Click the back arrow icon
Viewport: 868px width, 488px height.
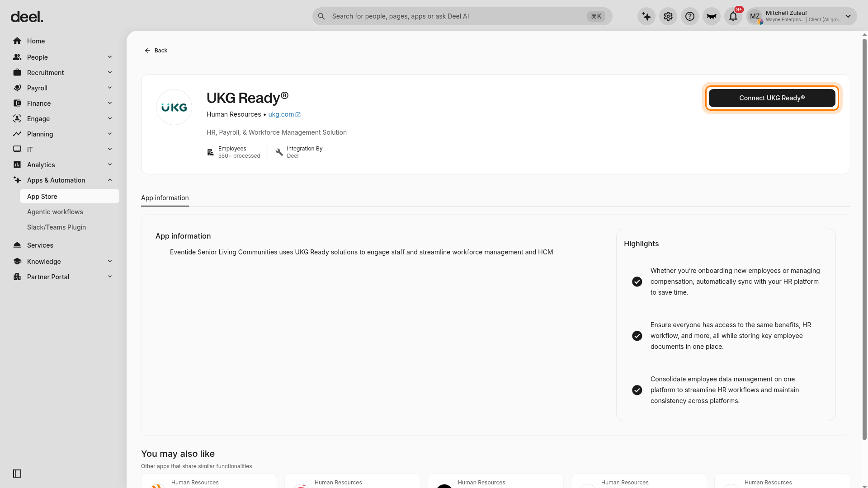pyautogui.click(x=147, y=51)
